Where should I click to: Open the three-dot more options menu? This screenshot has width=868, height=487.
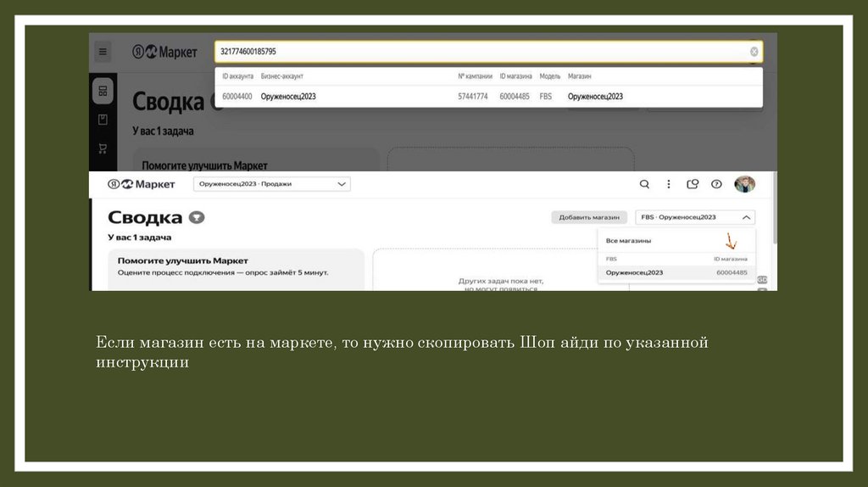668,184
